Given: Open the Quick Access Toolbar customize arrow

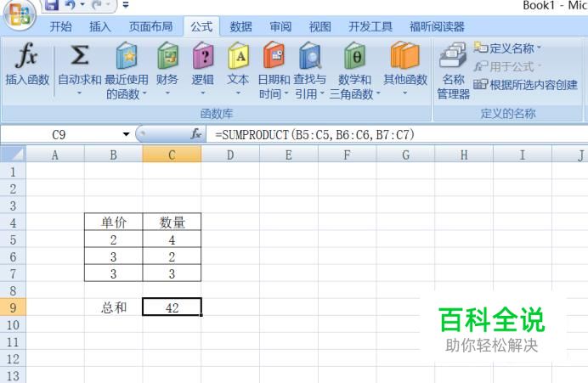Looking at the screenshot, I should 126,5.
